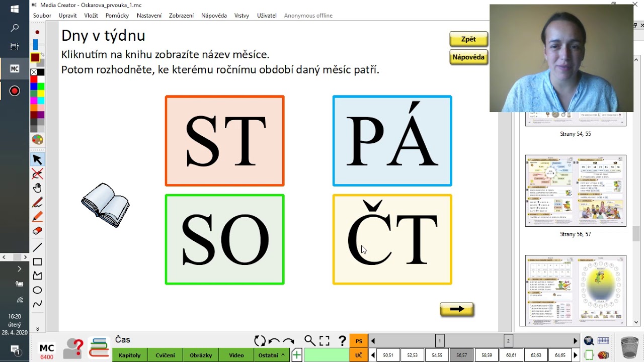Click the next arrow button

[457, 309]
